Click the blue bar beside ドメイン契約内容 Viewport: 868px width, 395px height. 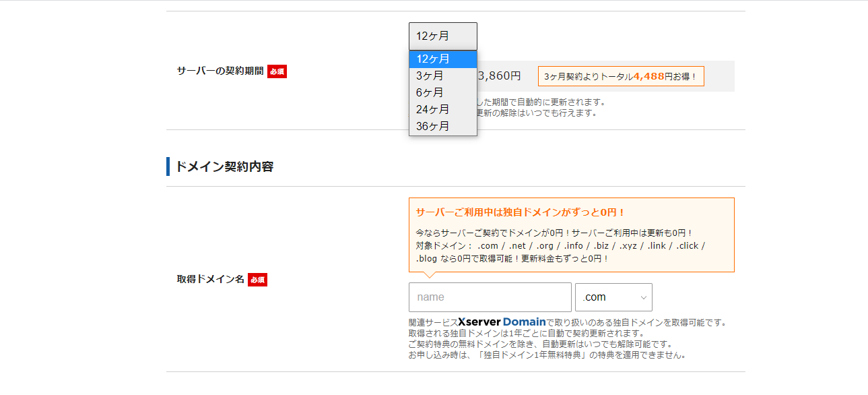[x=168, y=166]
